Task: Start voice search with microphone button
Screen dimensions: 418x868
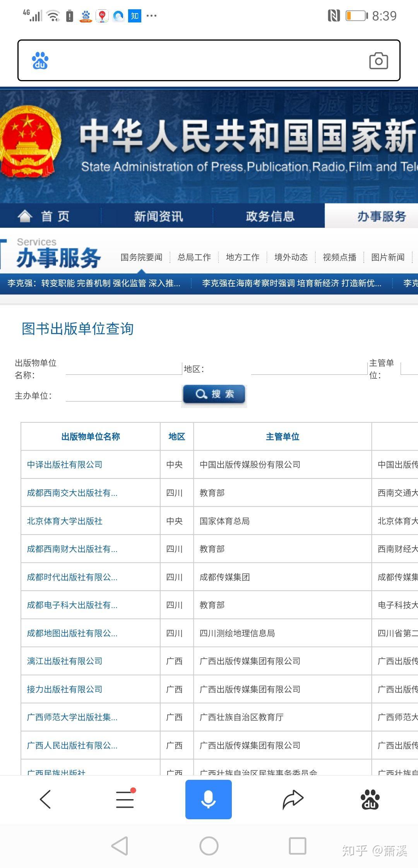Action: [209, 799]
